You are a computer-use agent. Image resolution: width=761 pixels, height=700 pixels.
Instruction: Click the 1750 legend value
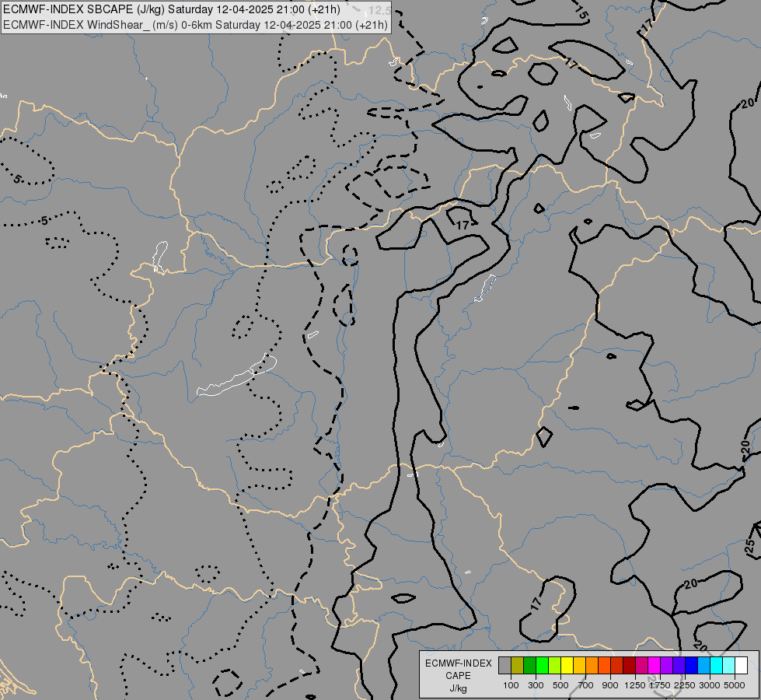[x=660, y=685]
